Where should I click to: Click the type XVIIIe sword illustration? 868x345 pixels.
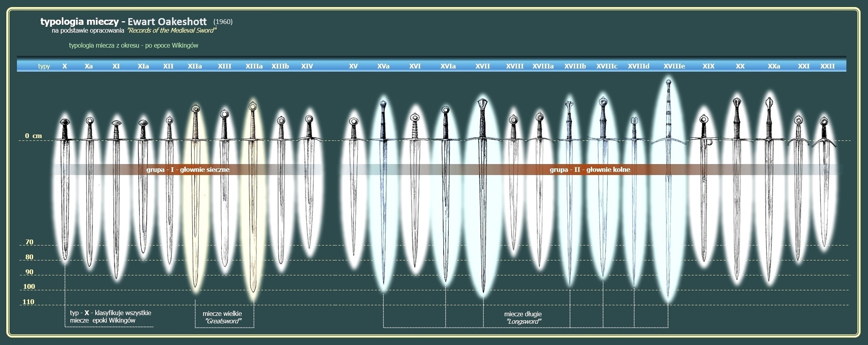tap(668, 189)
